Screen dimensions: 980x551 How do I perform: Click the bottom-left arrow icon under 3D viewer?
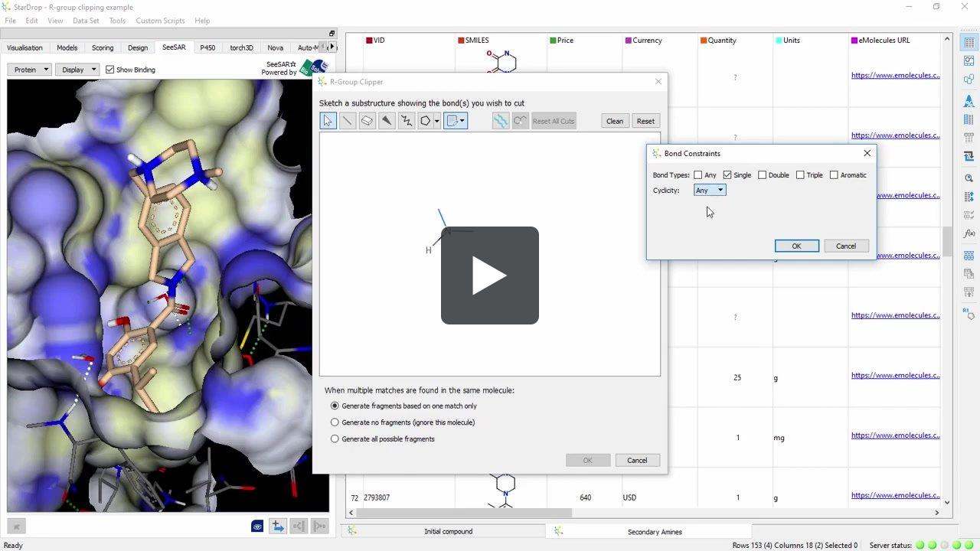click(16, 527)
